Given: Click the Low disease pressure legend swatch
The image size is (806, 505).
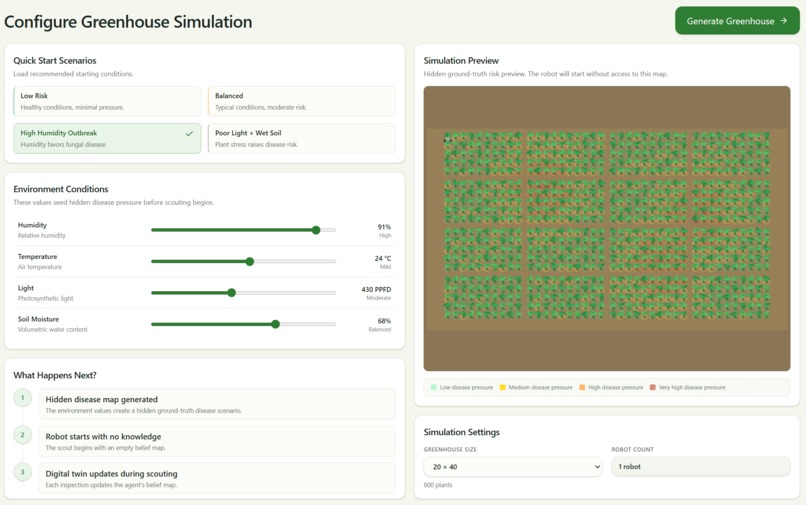Looking at the screenshot, I should click(433, 387).
